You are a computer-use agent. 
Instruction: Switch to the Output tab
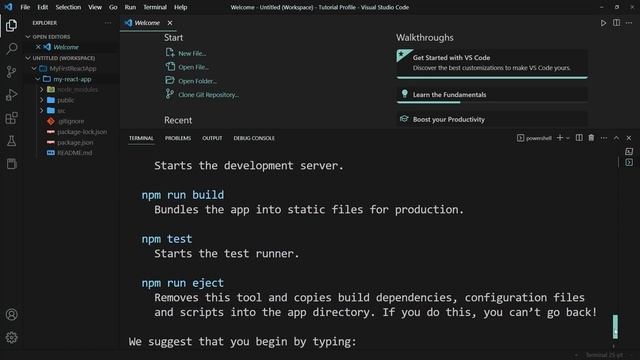(x=212, y=138)
